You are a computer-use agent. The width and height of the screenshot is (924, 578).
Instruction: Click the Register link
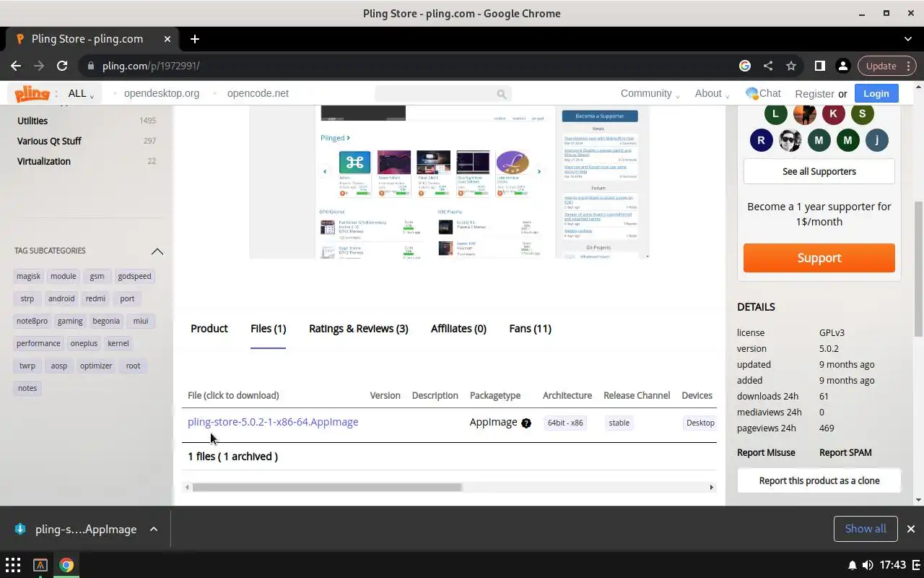[x=814, y=94]
